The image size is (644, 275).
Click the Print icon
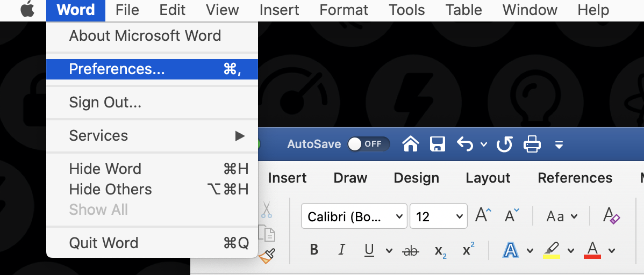tap(532, 144)
